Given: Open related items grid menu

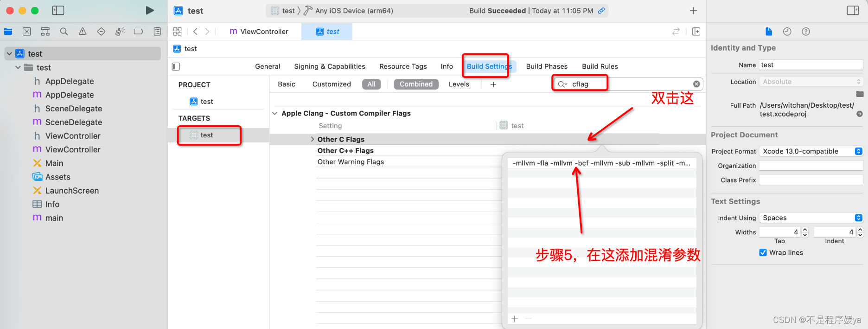Looking at the screenshot, I should pos(177,32).
